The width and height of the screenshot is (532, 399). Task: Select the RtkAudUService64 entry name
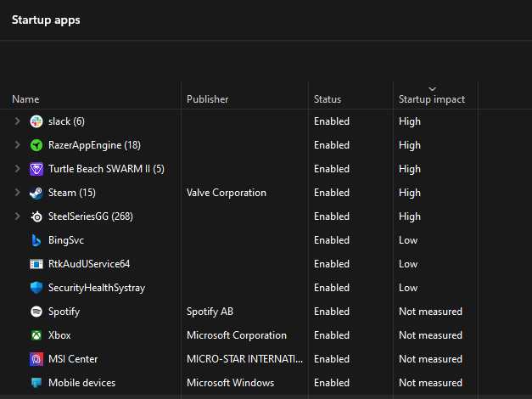tap(89, 264)
